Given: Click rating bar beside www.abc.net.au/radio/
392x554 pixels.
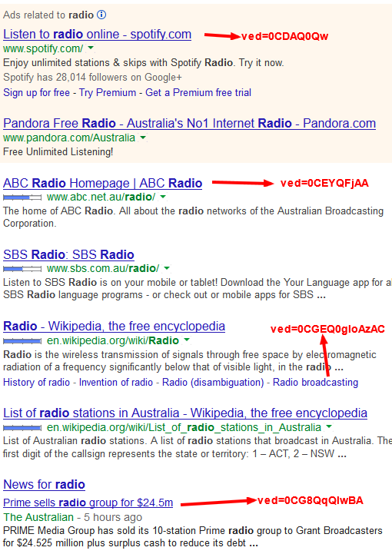Looking at the screenshot, I should (22, 197).
